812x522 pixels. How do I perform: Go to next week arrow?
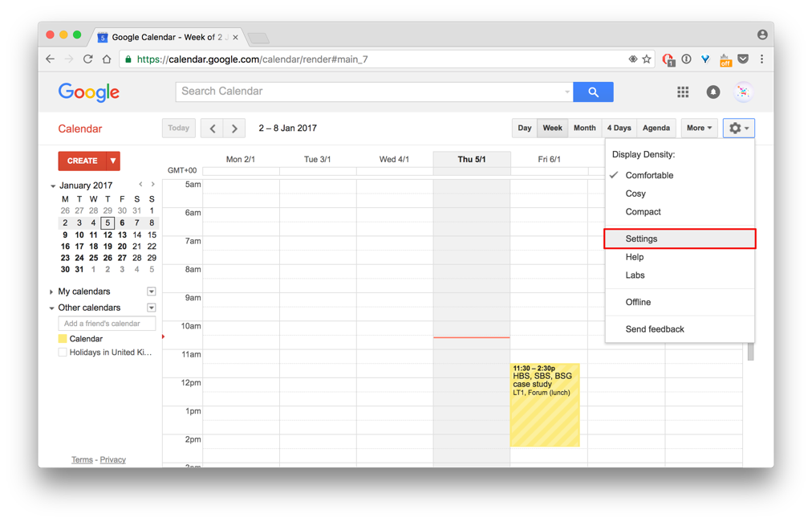tap(234, 128)
